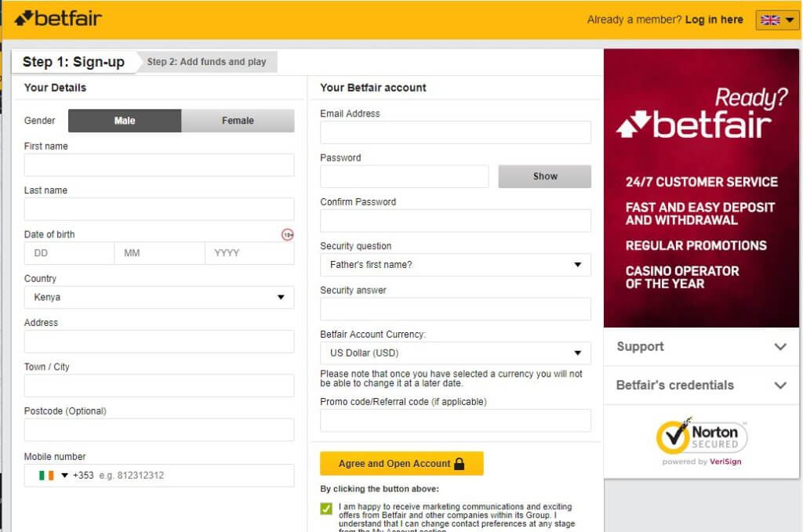
Task: Click the Security answer input field
Action: (456, 309)
